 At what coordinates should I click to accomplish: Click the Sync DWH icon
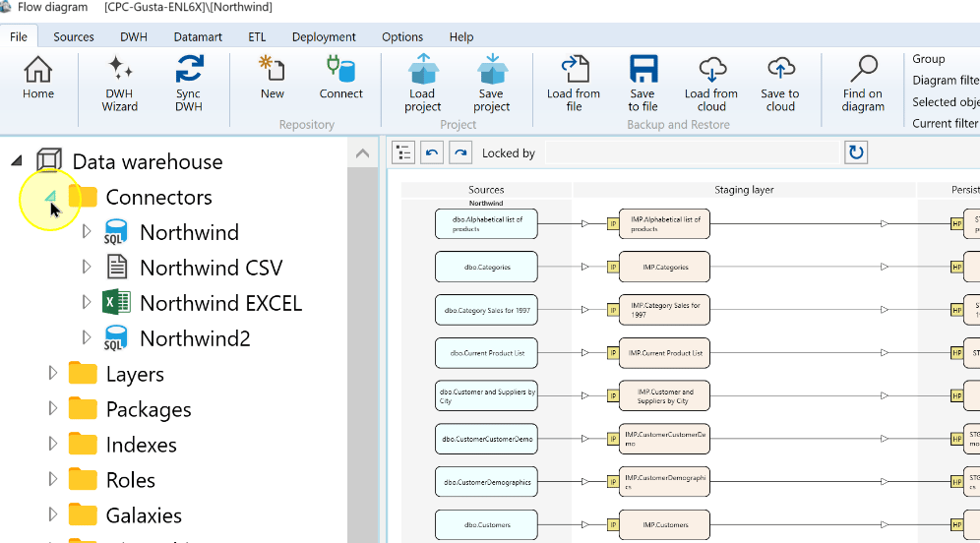[189, 69]
